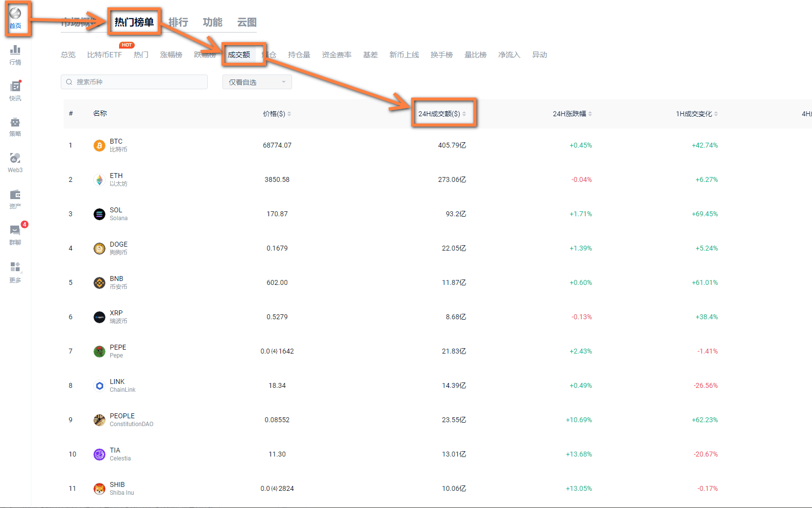This screenshot has width=812, height=508.
Task: Select the 换手榜 sub-tab
Action: point(442,55)
